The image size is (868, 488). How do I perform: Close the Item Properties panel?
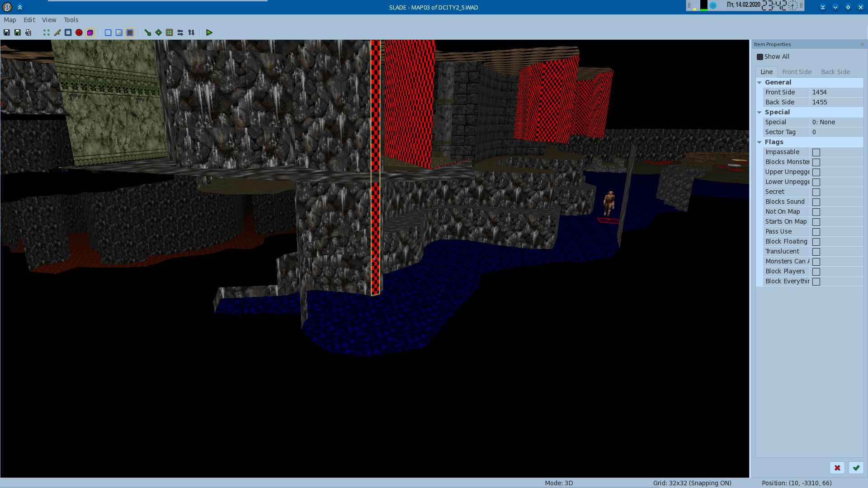(x=862, y=44)
